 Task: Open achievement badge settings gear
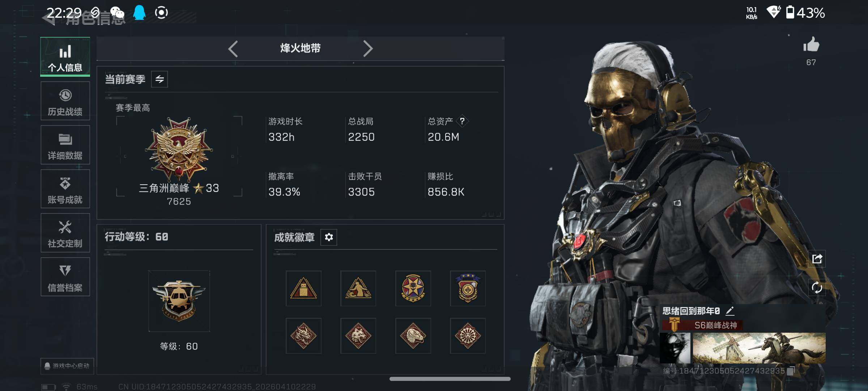pos(329,237)
